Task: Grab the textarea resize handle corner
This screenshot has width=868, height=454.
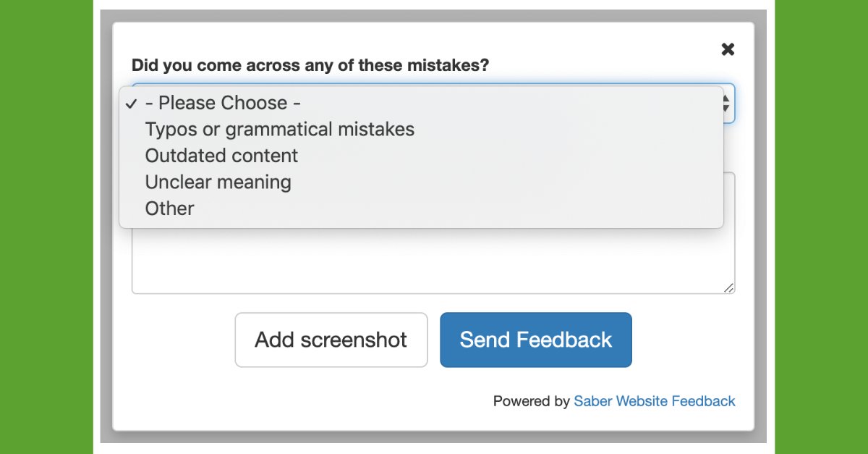Action: pos(729,288)
